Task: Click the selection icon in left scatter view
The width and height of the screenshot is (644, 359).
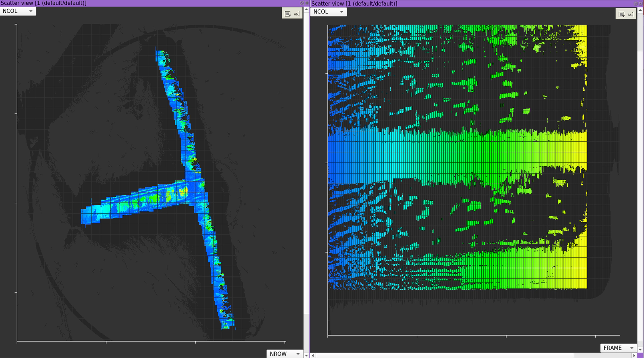Action: pos(287,14)
